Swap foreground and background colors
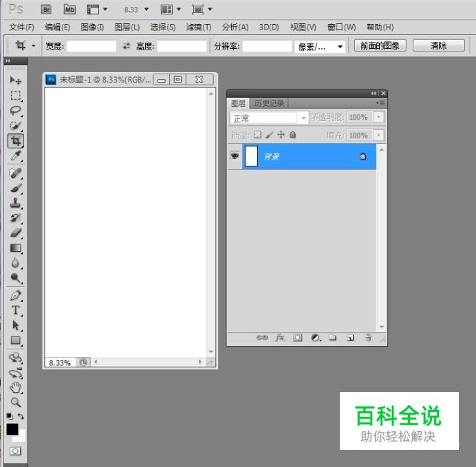Image resolution: width=476 pixels, height=467 pixels. pos(21,416)
